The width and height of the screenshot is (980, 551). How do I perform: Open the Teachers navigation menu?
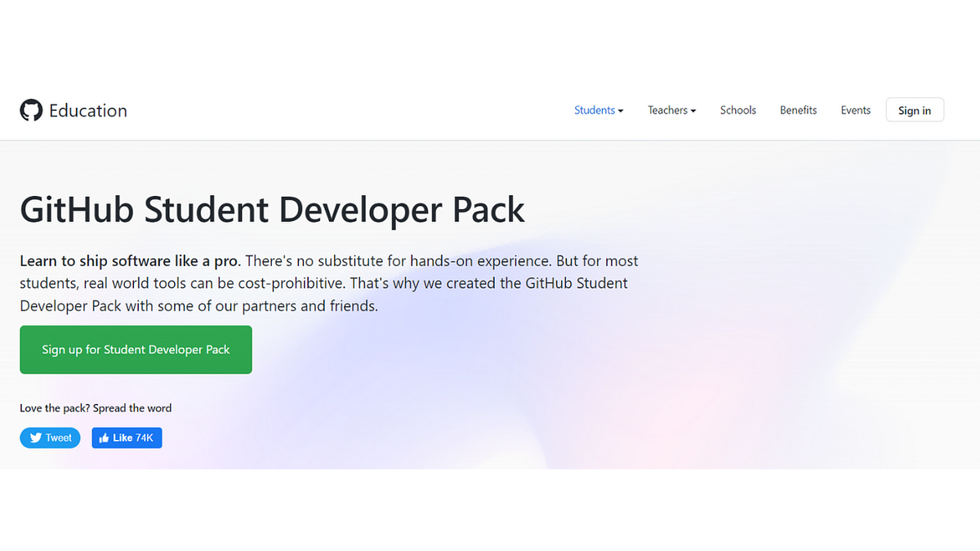[667, 109]
